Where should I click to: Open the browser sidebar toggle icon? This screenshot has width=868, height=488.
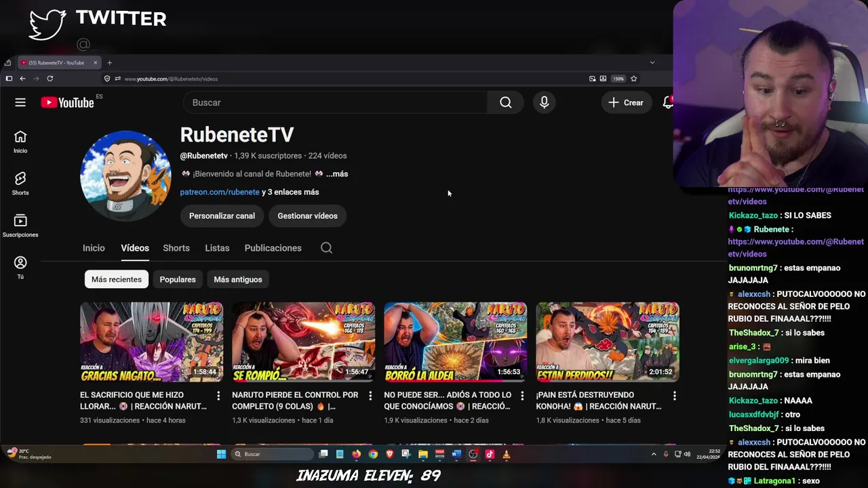point(9,79)
